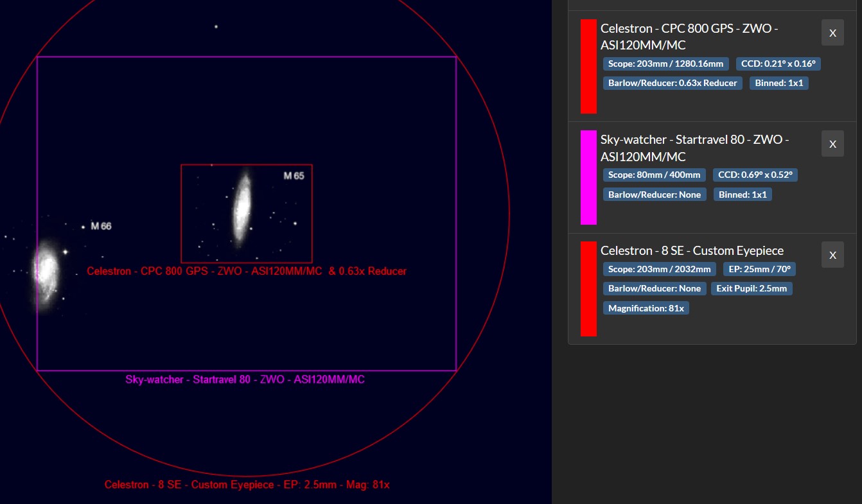
Task: Click the 'CCD: 0.21° x 0.16°' badge
Action: coord(778,64)
